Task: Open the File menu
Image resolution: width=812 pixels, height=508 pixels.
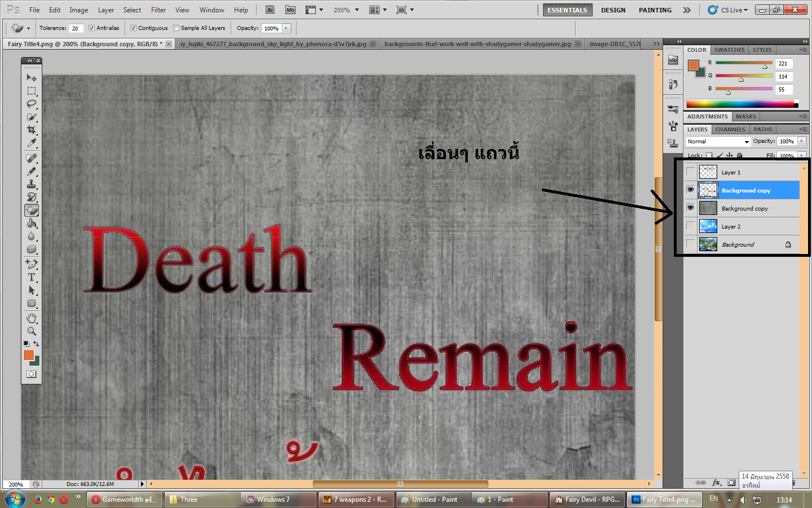Action: pyautogui.click(x=34, y=10)
